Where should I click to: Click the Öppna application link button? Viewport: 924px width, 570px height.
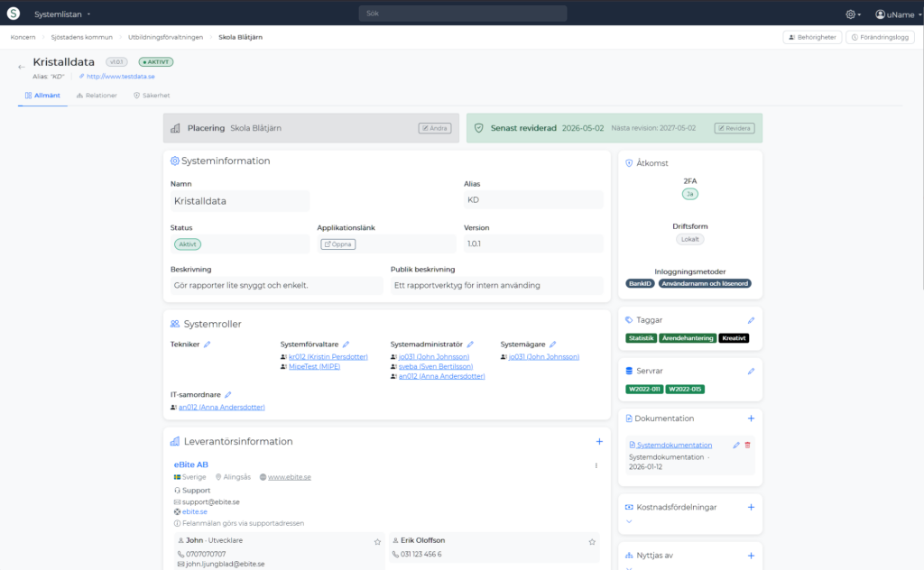(337, 244)
